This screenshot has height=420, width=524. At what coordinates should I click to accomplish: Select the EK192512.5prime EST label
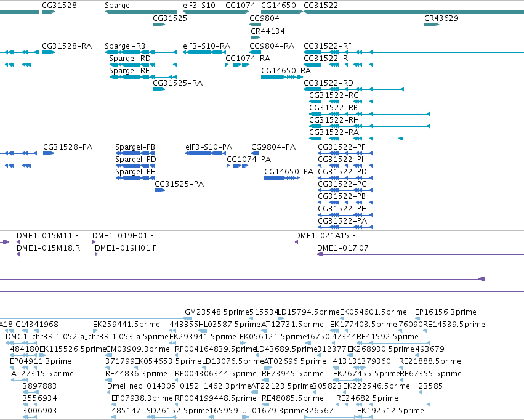390,411
